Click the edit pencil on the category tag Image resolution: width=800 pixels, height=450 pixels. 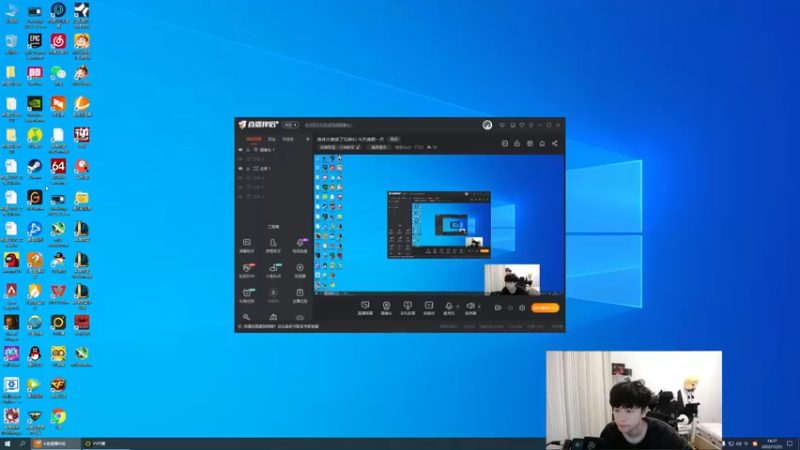358,147
